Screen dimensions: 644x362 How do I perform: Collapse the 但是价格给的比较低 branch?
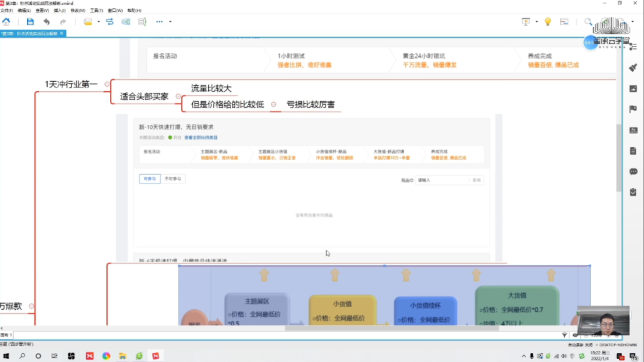pos(274,104)
